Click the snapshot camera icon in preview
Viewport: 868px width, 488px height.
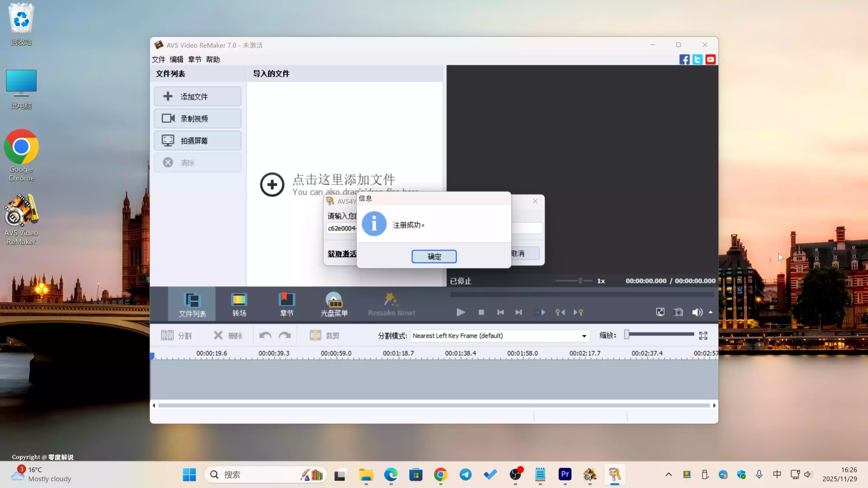pos(678,312)
